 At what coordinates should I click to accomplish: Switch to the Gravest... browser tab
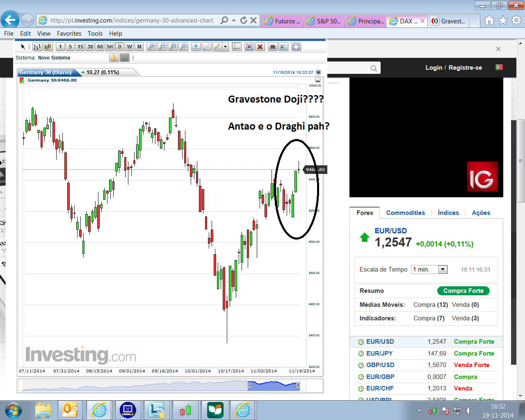pos(449,21)
